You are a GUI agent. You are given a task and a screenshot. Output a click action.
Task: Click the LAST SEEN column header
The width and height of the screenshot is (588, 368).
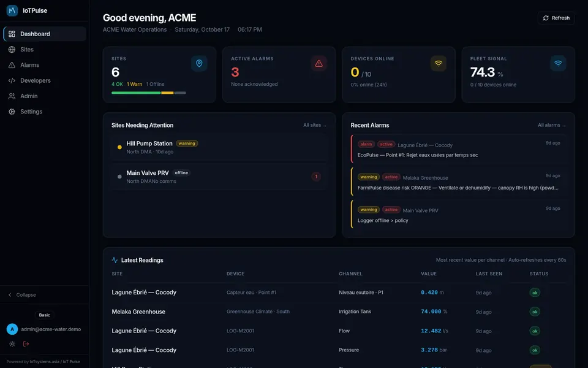pyautogui.click(x=489, y=274)
